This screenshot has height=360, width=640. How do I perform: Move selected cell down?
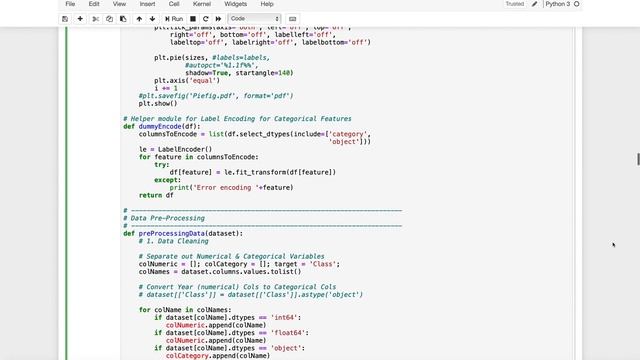[x=152, y=19]
